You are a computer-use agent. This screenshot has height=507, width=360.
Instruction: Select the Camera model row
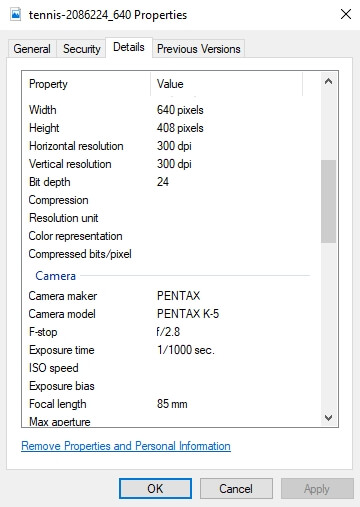point(169,314)
